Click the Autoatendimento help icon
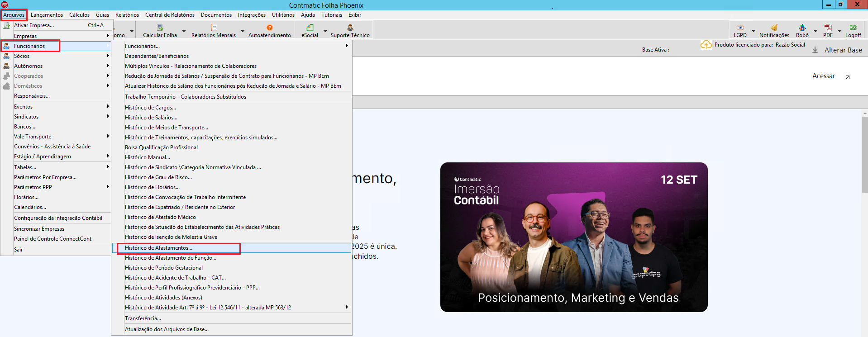Image resolution: width=868 pixels, height=337 pixels. click(270, 28)
